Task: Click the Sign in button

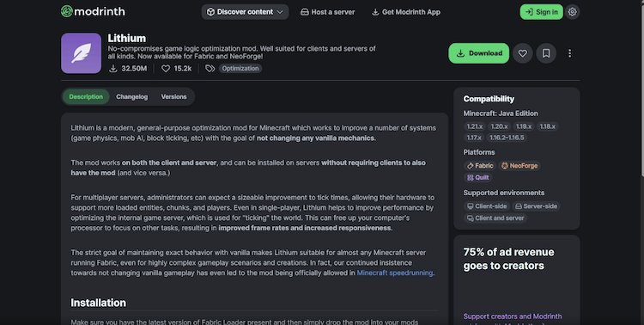Action: point(541,12)
